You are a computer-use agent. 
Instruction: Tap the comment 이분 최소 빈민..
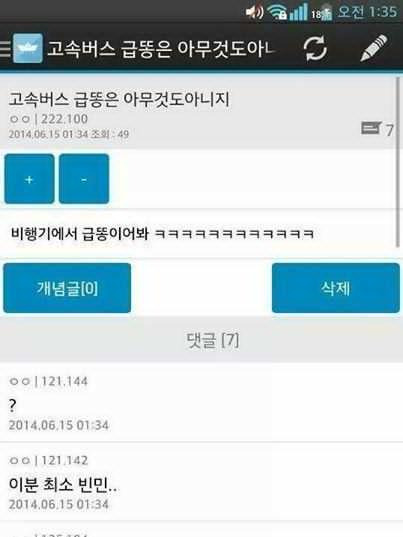point(201,482)
